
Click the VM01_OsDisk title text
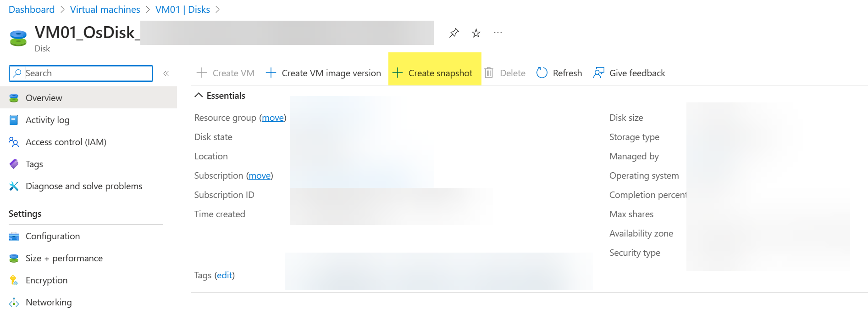(87, 33)
